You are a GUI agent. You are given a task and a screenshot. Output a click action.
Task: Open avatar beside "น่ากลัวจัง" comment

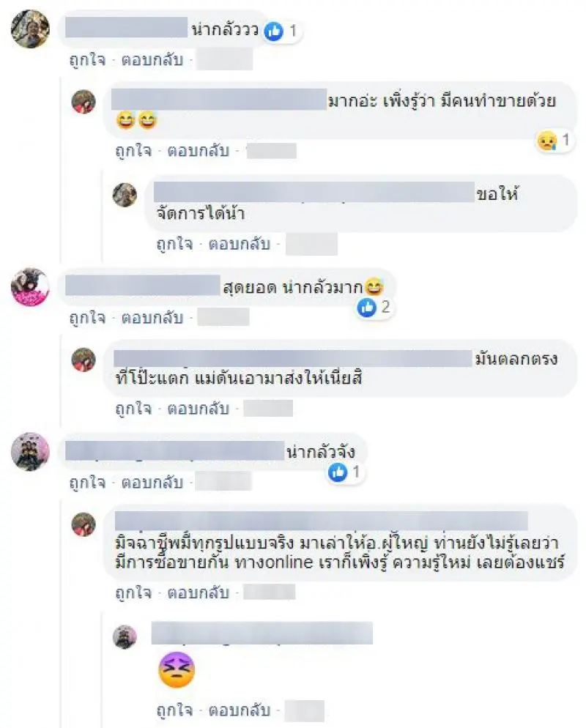tap(30, 451)
